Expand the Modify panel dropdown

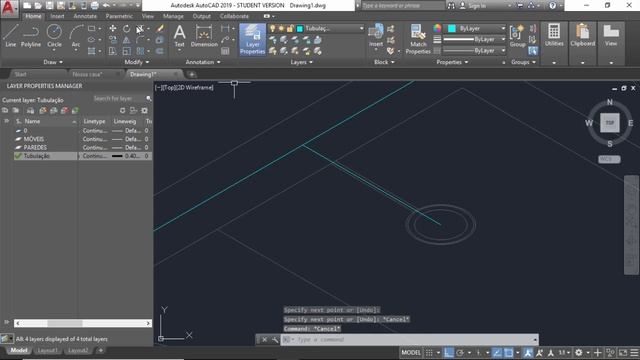point(137,62)
